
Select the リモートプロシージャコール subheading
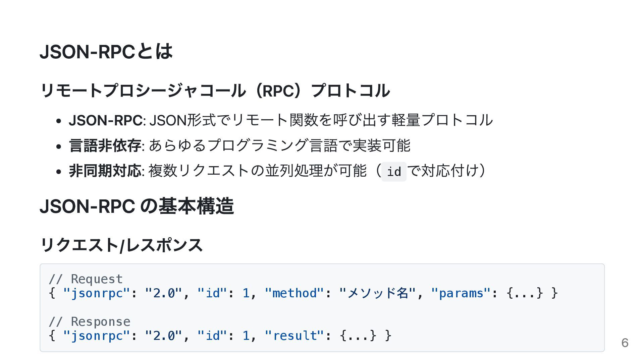click(215, 90)
